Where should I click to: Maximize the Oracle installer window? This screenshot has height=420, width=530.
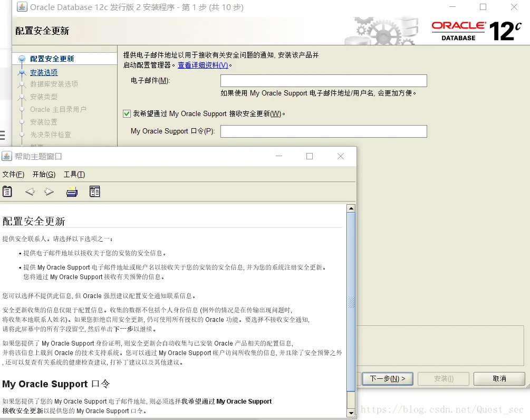pyautogui.click(x=483, y=7)
